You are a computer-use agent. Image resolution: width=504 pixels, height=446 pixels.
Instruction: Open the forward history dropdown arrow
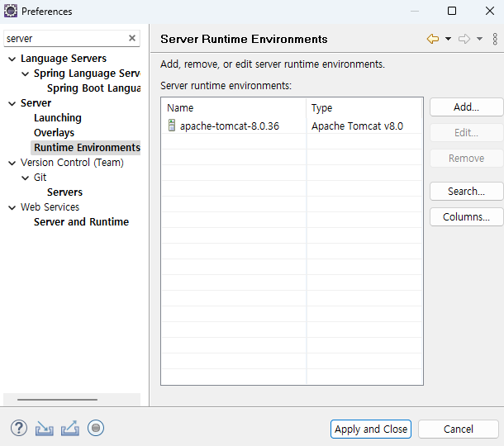click(x=479, y=39)
